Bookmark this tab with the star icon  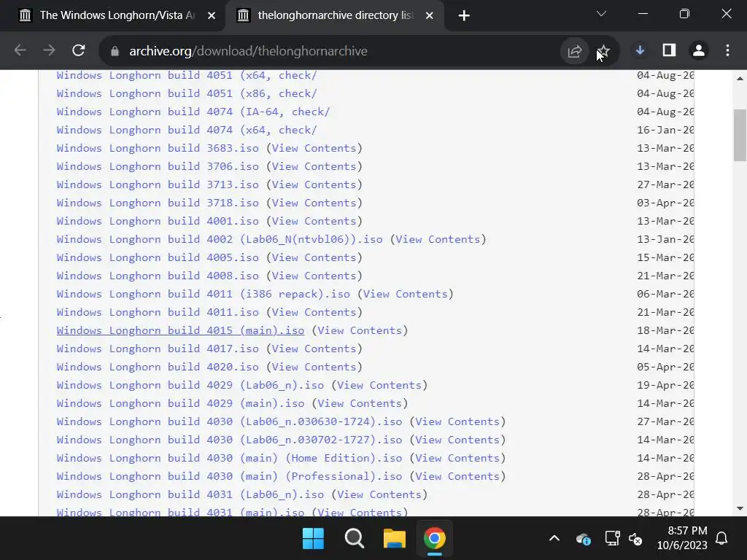[603, 51]
